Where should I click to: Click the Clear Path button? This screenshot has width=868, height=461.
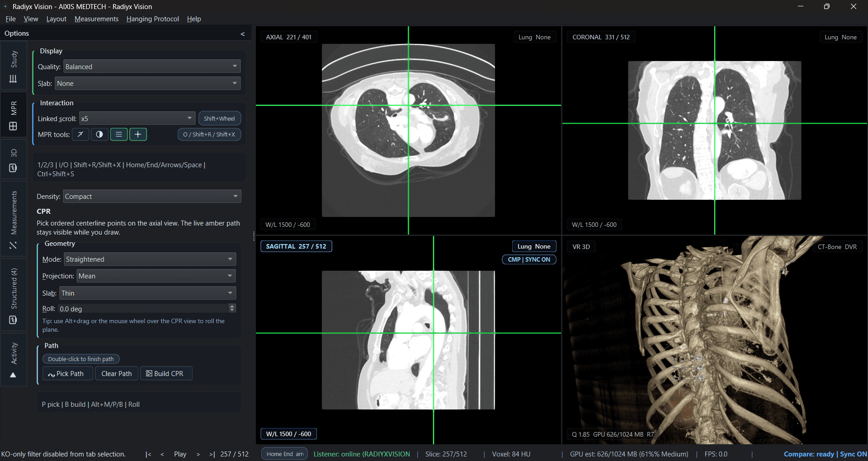click(x=117, y=373)
